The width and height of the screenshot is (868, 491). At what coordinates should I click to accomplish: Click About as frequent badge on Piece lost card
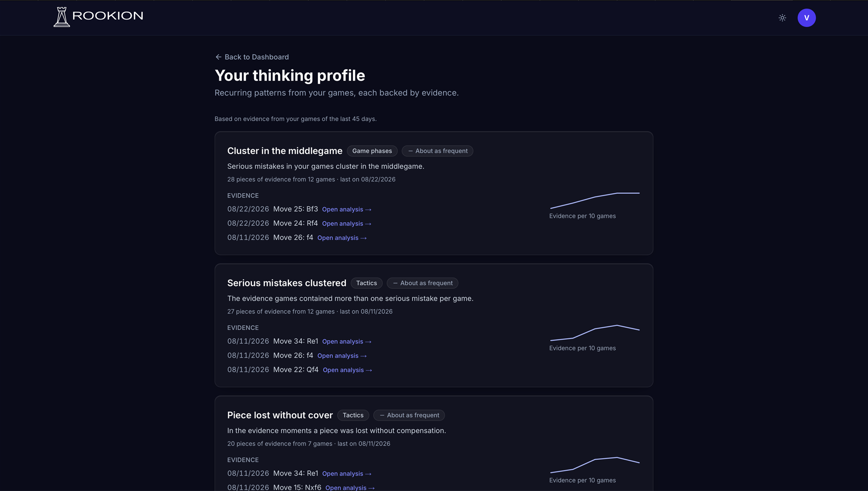[409, 415]
